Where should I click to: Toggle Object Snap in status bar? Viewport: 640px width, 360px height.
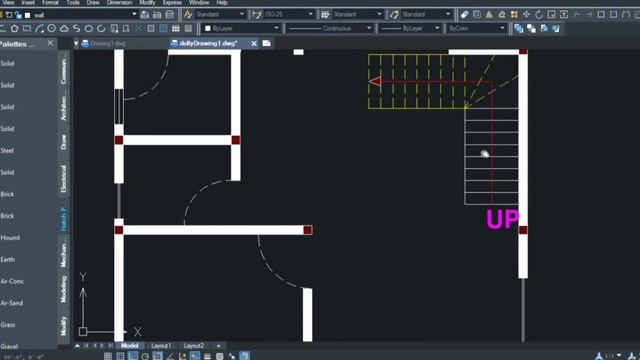click(158, 356)
